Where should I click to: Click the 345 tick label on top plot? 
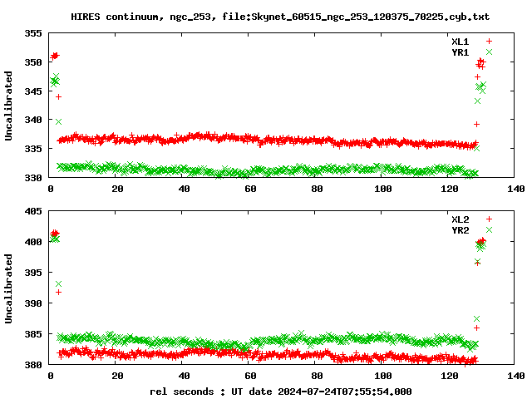[x=33, y=91]
